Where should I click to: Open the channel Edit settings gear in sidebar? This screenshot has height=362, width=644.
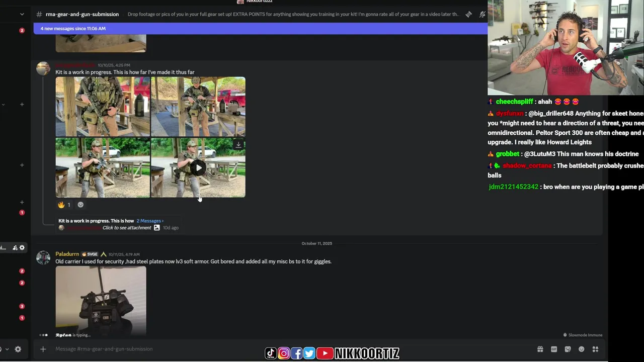pos(22,247)
